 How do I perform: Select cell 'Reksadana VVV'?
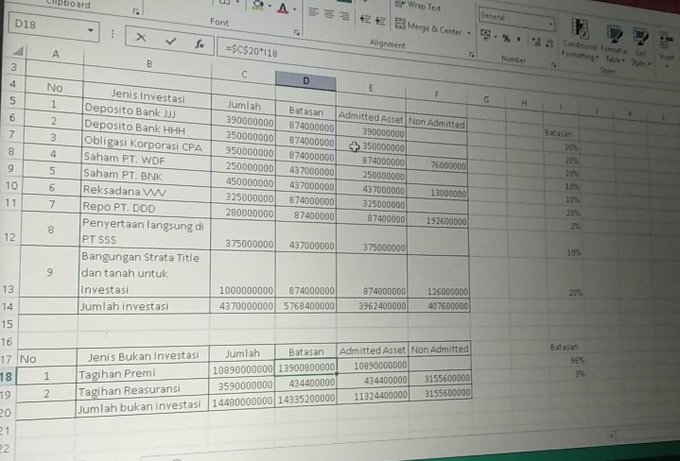click(x=145, y=191)
